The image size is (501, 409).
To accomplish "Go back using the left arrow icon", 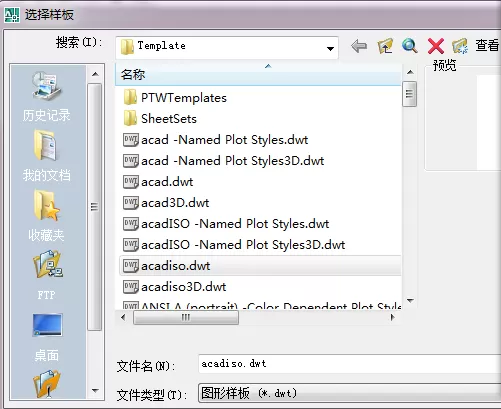I will [x=359, y=46].
